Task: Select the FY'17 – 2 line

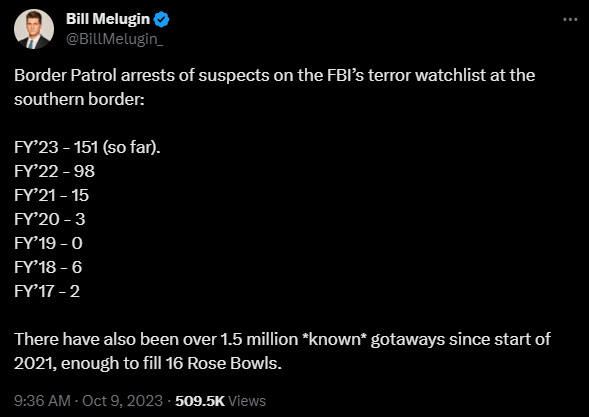Action: 47,292
